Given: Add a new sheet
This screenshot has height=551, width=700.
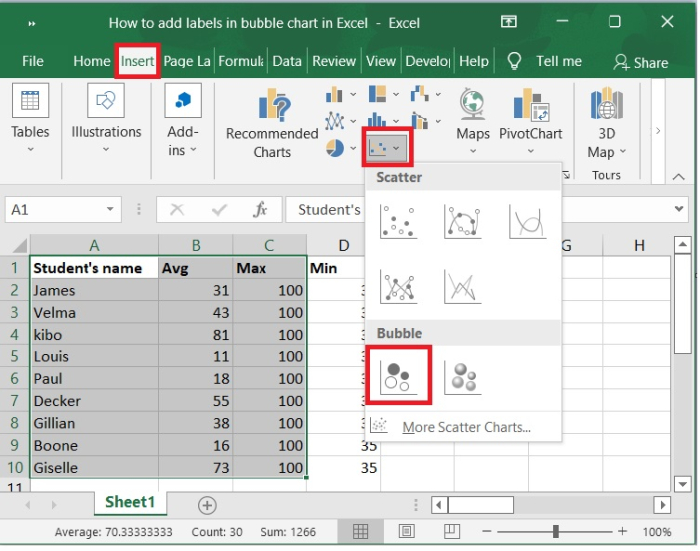Looking at the screenshot, I should 207,505.
